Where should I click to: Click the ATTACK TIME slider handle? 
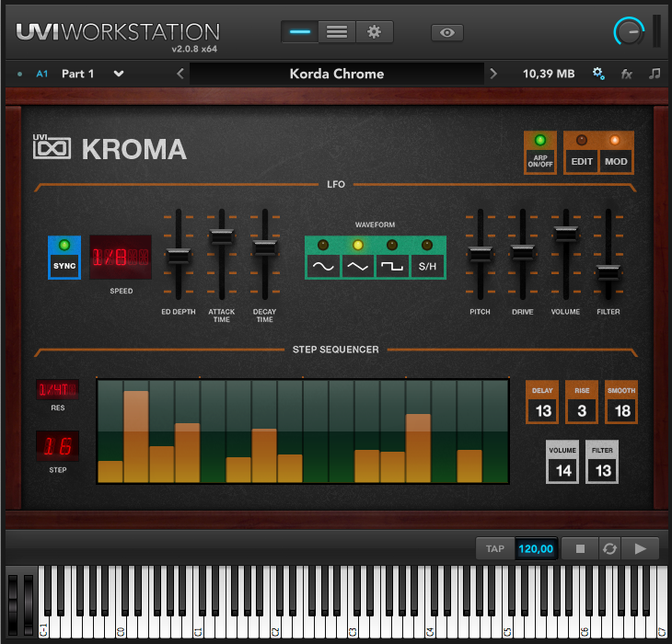pyautogui.click(x=222, y=236)
